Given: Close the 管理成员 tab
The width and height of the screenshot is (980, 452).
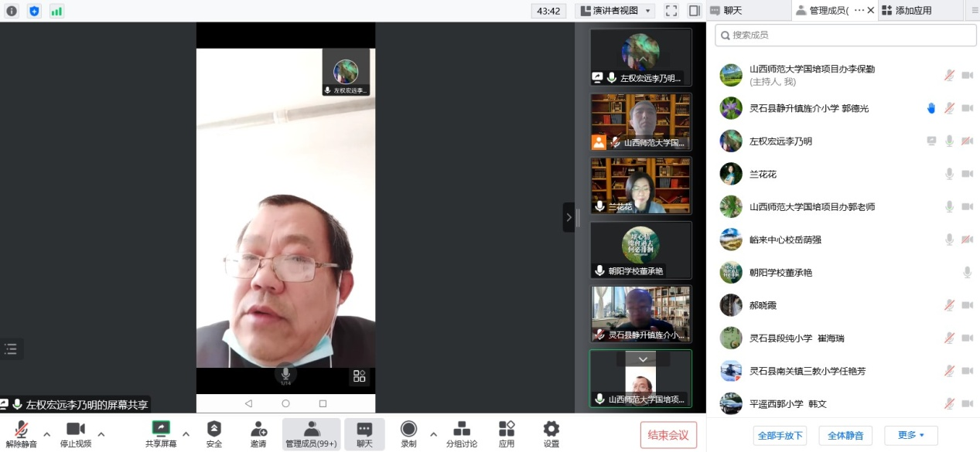Looking at the screenshot, I should [x=871, y=11].
